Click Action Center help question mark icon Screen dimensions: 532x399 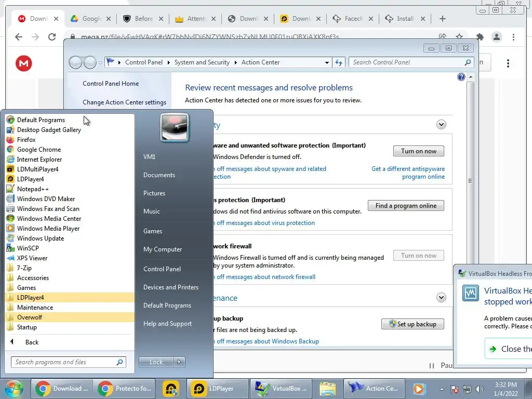coord(461,77)
